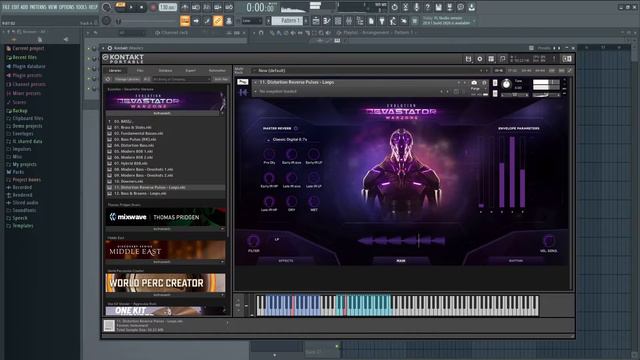Open the PATTERNS menu
This screenshot has width=640, height=360.
click(38, 7)
